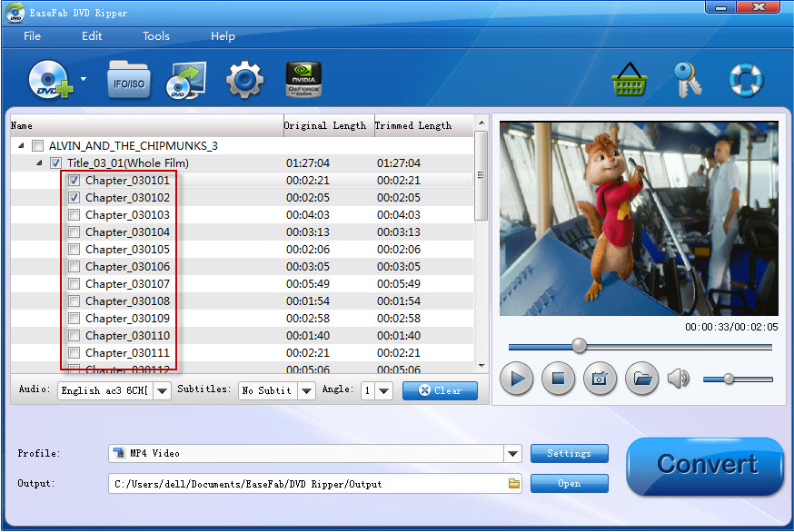This screenshot has width=794, height=532.
Task: Check the Chapter_030109 checkbox
Action: (74, 318)
